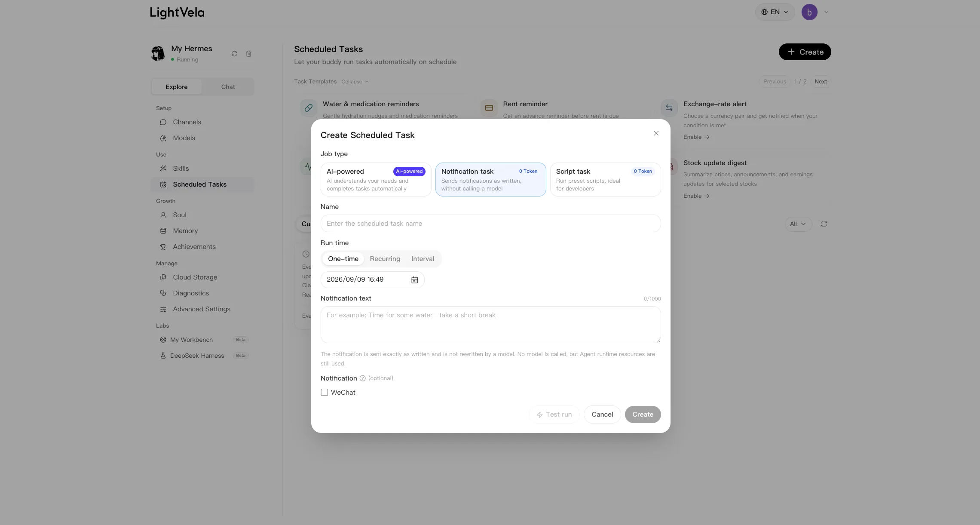Open the calendar picker icon in Run time
The image size is (980, 525).
(x=414, y=280)
